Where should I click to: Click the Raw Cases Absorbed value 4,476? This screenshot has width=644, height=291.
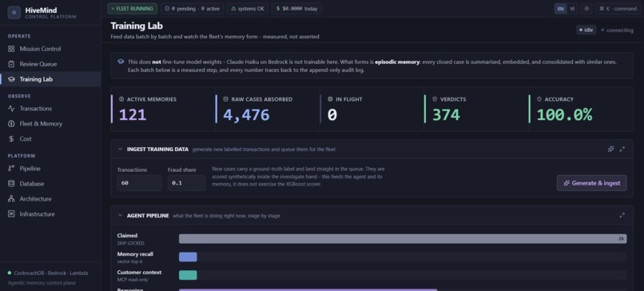tap(246, 114)
